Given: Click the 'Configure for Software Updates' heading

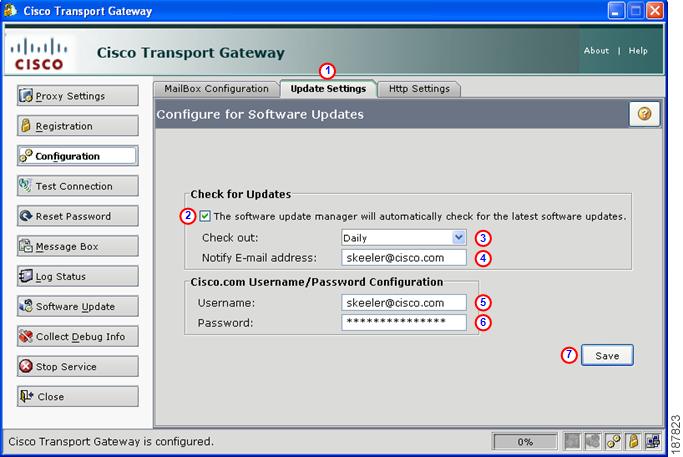Looking at the screenshot, I should coord(260,115).
